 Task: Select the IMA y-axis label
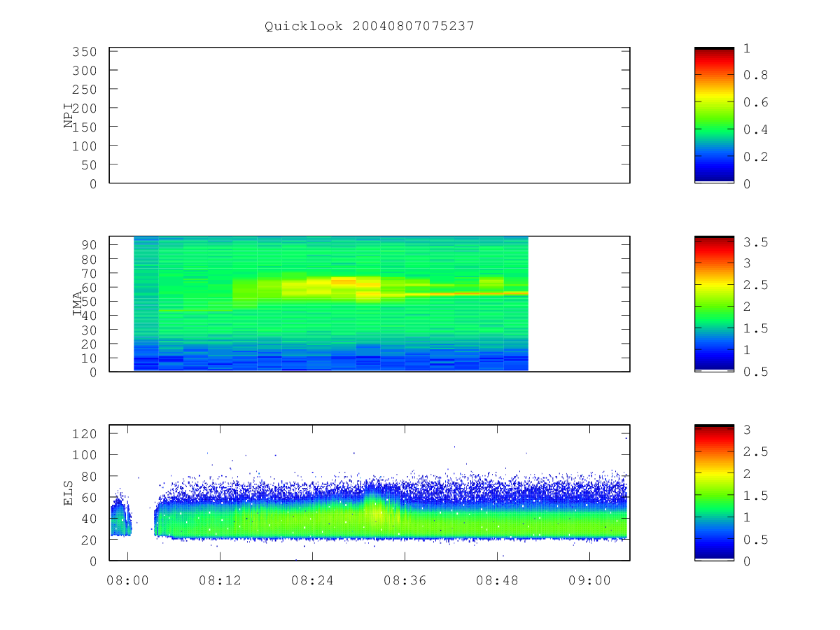point(78,304)
